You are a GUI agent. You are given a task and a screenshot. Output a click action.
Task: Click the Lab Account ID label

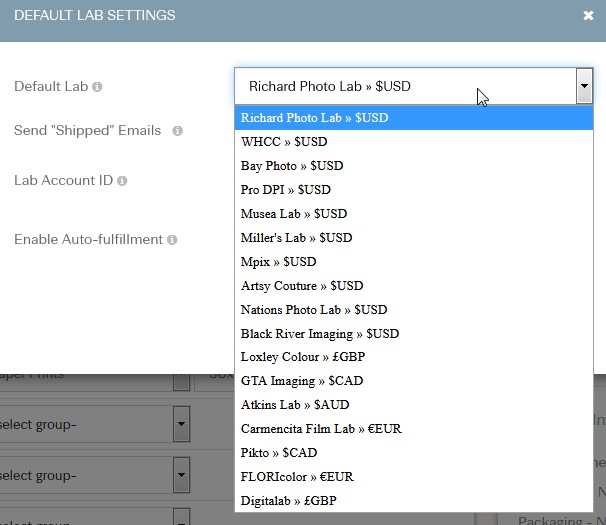point(63,181)
